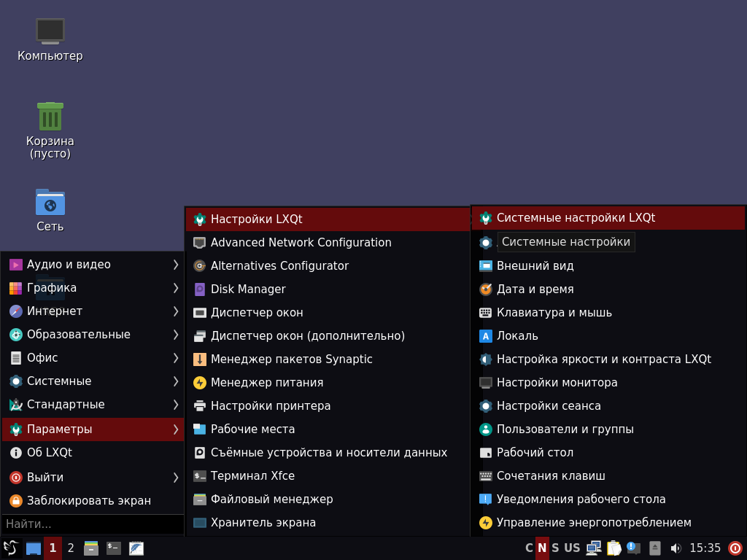Image resolution: width=747 pixels, height=560 pixels.
Task: Open Рабочий стол settings entry
Action: [608, 452]
